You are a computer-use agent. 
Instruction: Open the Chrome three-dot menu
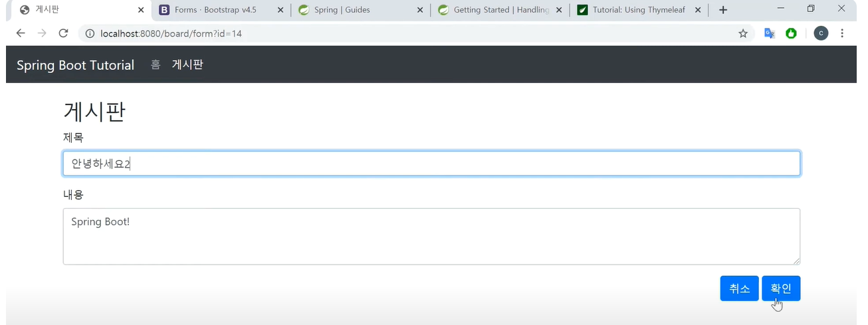coord(842,33)
